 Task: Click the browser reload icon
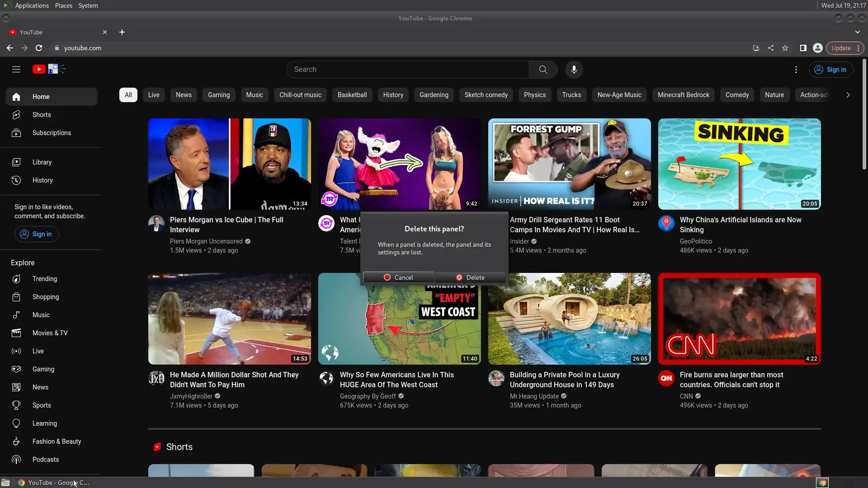pos(39,48)
